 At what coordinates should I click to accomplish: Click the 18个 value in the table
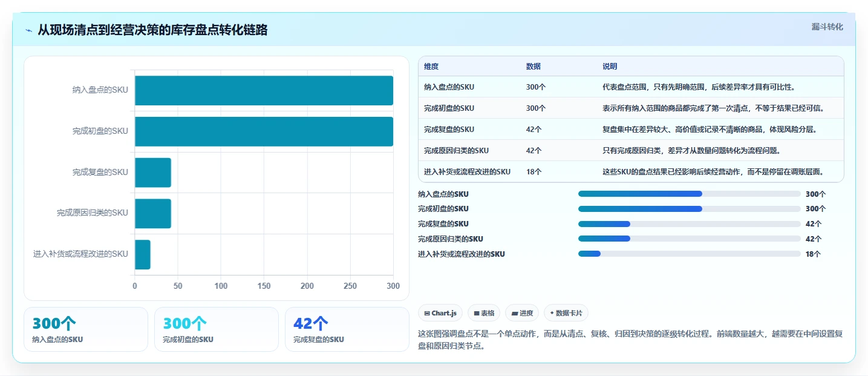click(x=534, y=172)
